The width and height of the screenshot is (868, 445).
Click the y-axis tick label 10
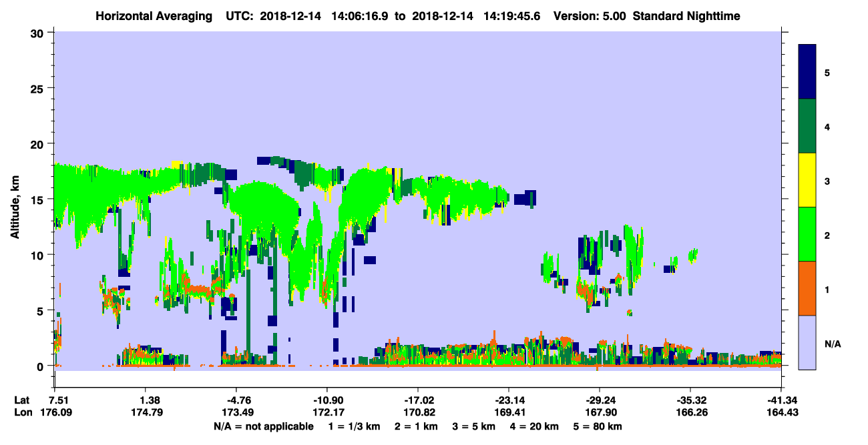(38, 255)
